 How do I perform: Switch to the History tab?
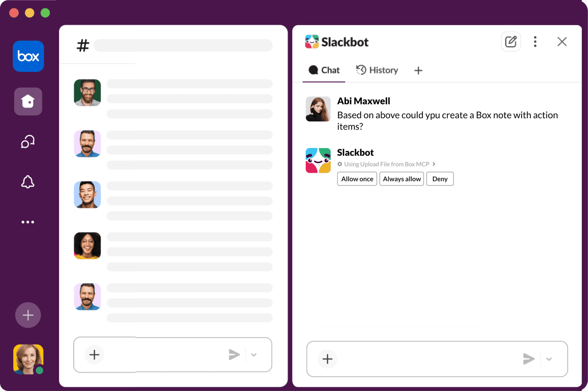pyautogui.click(x=377, y=70)
